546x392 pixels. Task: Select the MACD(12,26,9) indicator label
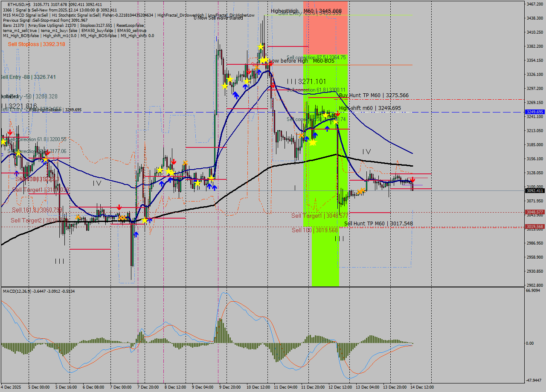pyautogui.click(x=26, y=290)
